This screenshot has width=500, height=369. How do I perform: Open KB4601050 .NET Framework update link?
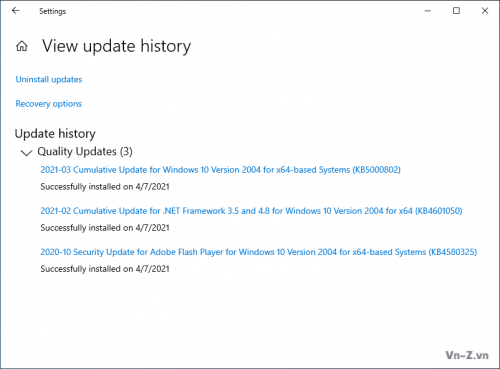pos(251,211)
